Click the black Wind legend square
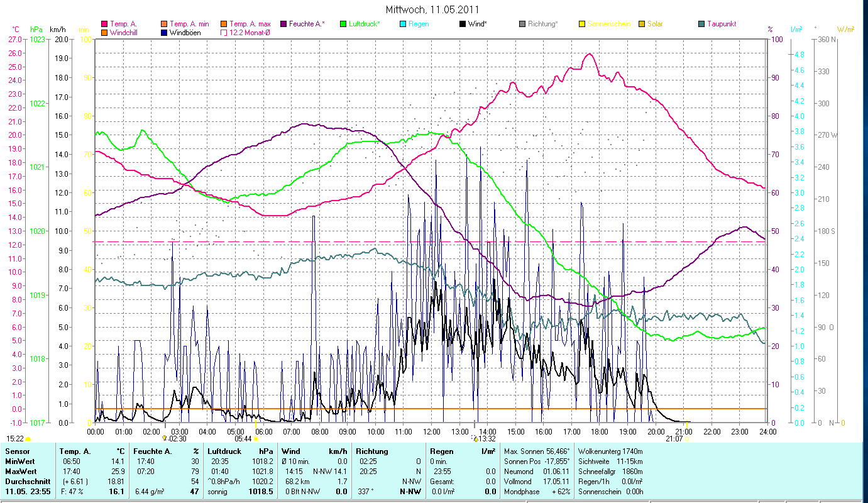This screenshot has width=868, height=503. pos(463,24)
